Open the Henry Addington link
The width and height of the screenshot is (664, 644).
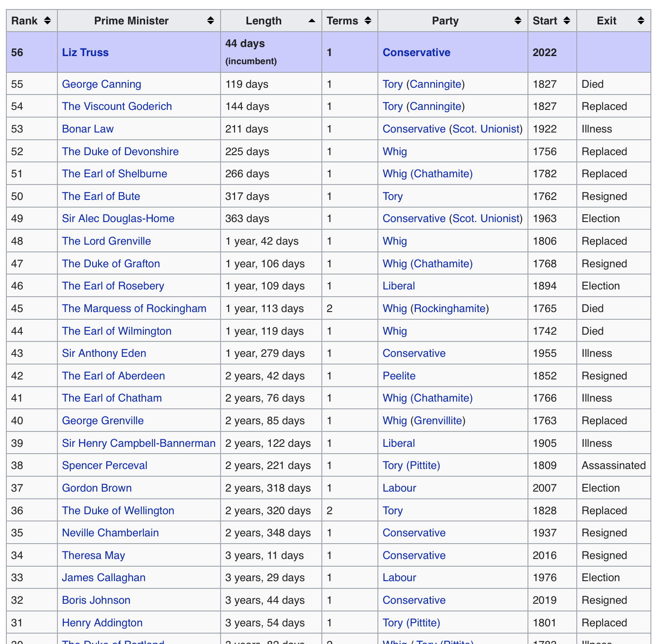point(102,623)
